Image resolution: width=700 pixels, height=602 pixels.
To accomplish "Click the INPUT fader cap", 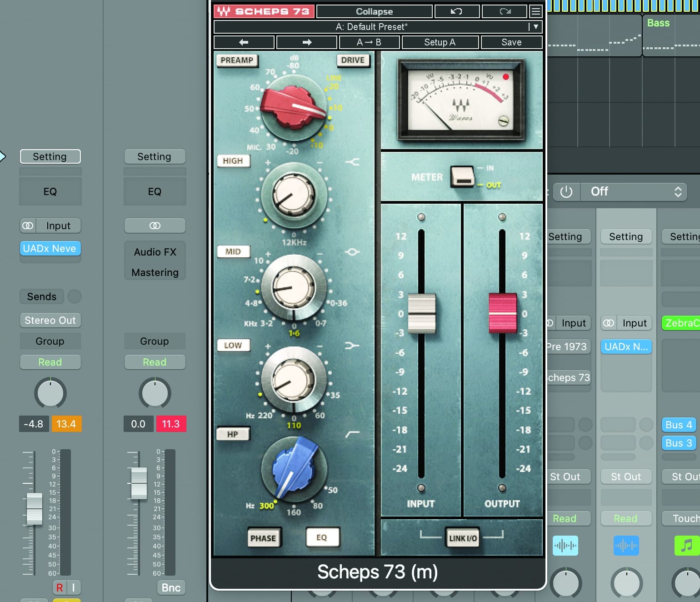I will (422, 314).
